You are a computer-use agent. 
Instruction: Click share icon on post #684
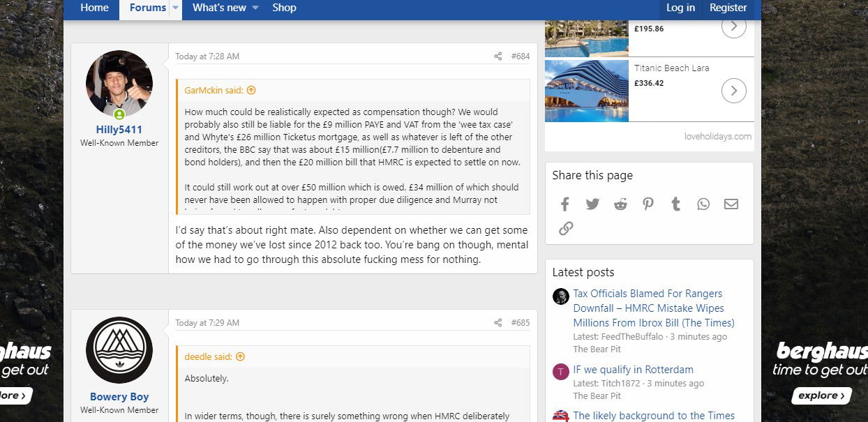pyautogui.click(x=498, y=56)
